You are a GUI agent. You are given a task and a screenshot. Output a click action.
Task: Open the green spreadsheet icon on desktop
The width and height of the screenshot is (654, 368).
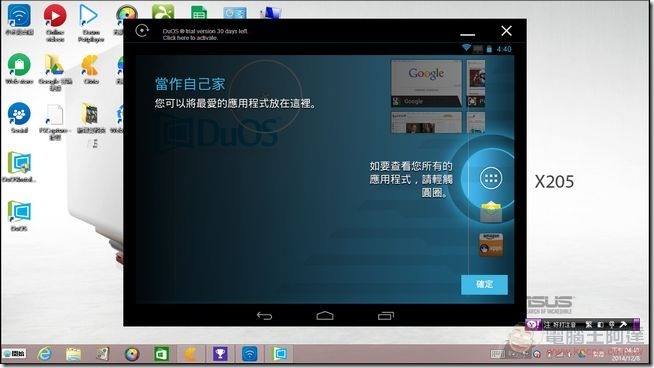click(x=199, y=12)
